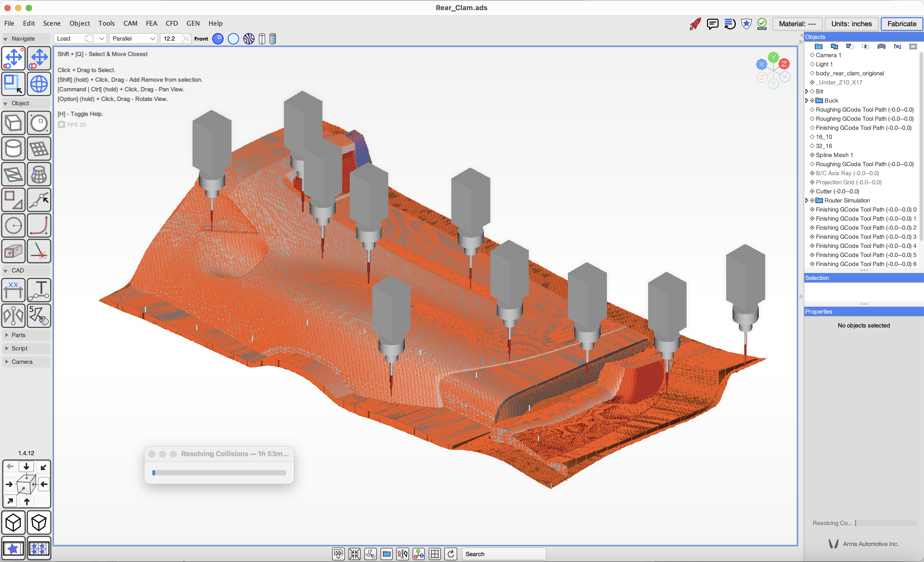This screenshot has height=562, width=924.
Task: Toggle visibility diamond of Cutter object
Action: click(x=812, y=191)
